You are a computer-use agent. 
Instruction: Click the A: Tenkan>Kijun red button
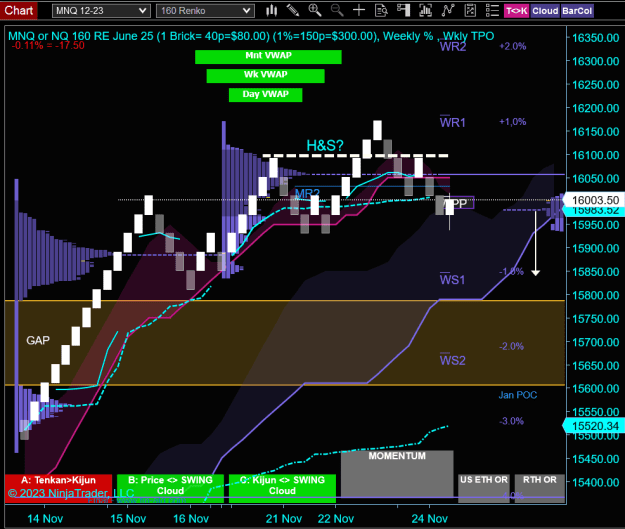click(59, 488)
